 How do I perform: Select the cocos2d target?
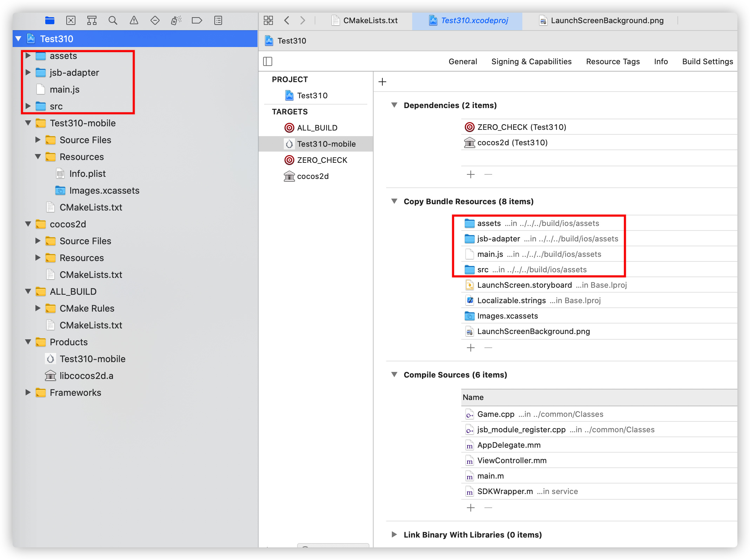[313, 176]
